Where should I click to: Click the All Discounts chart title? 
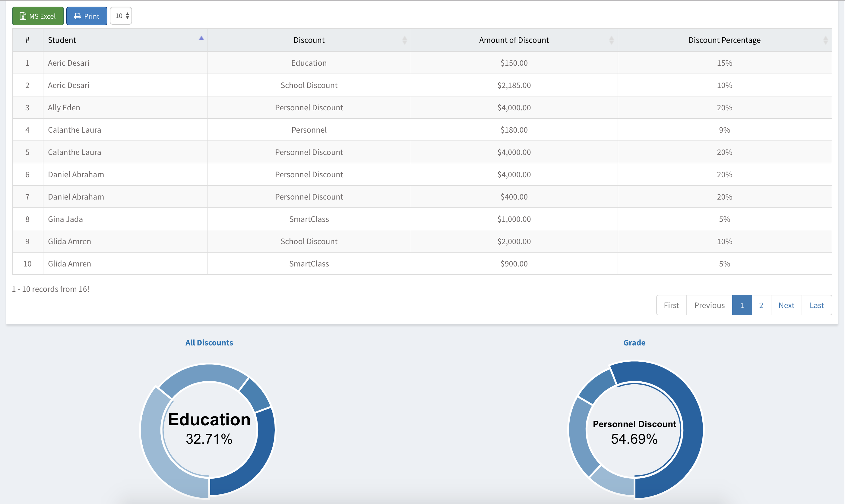pos(209,343)
